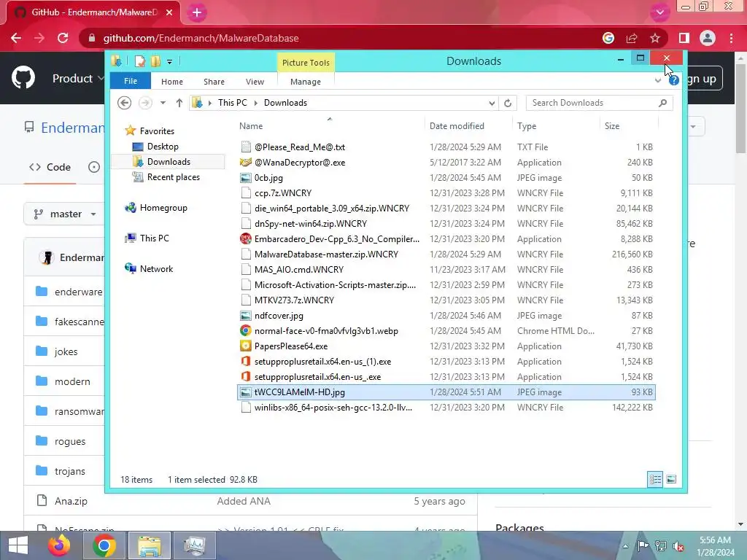The height and width of the screenshot is (560, 747).
Task: Go up one folder level in Explorer
Action: pos(179,103)
